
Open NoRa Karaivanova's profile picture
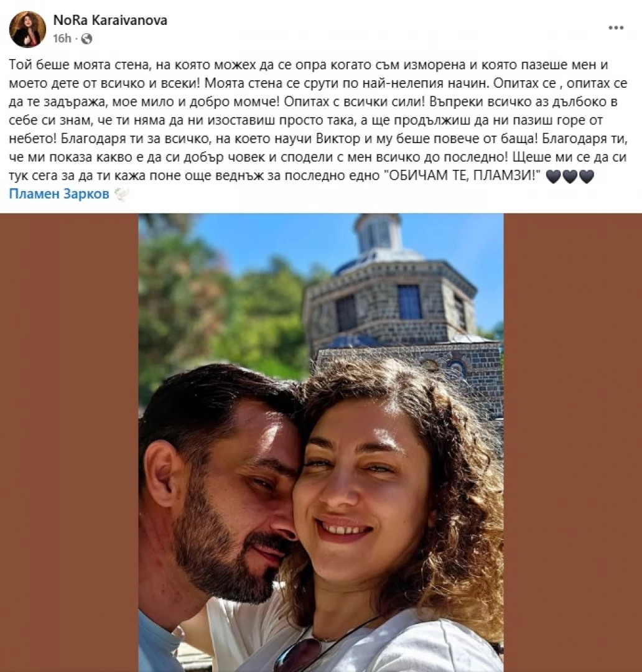27,29
